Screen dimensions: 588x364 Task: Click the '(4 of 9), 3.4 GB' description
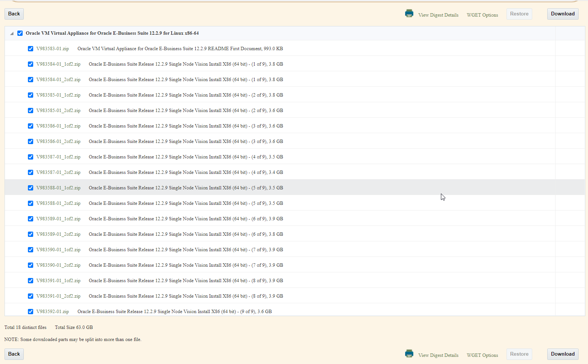pos(186,172)
